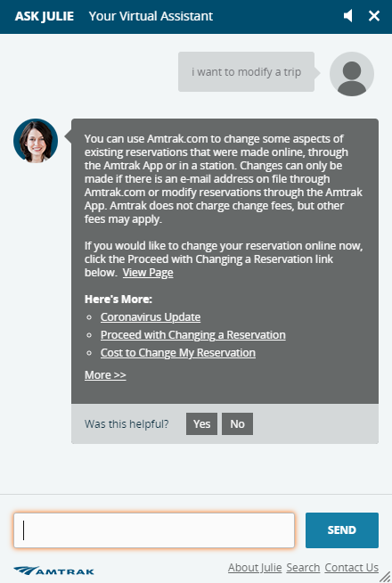The height and width of the screenshot is (583, 392).
Task: Answer No to Was this helpful
Action: (x=238, y=423)
